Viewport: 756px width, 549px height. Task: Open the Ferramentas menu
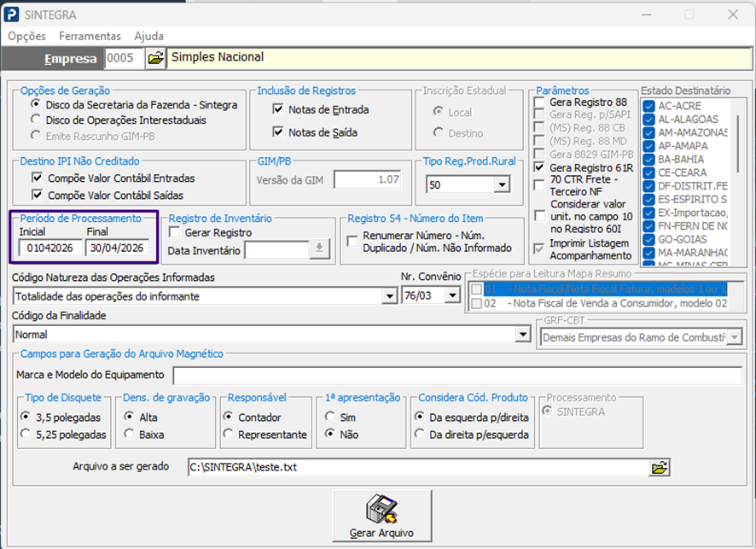coord(90,36)
